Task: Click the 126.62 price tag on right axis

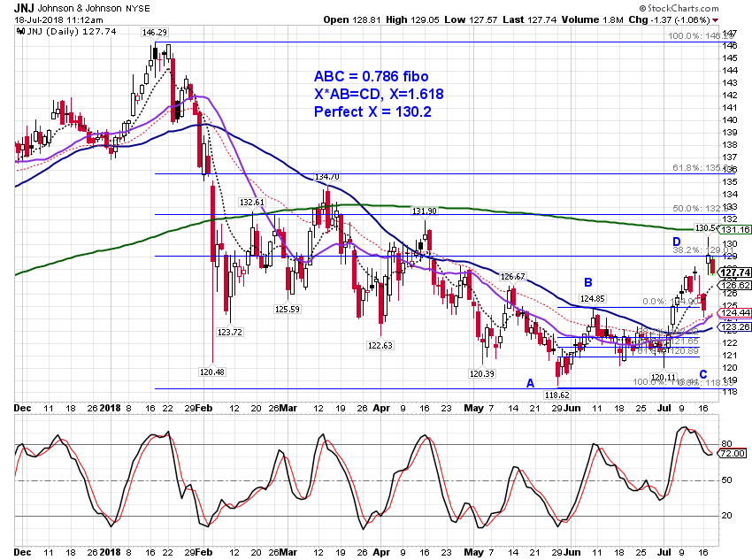Action: [x=735, y=285]
